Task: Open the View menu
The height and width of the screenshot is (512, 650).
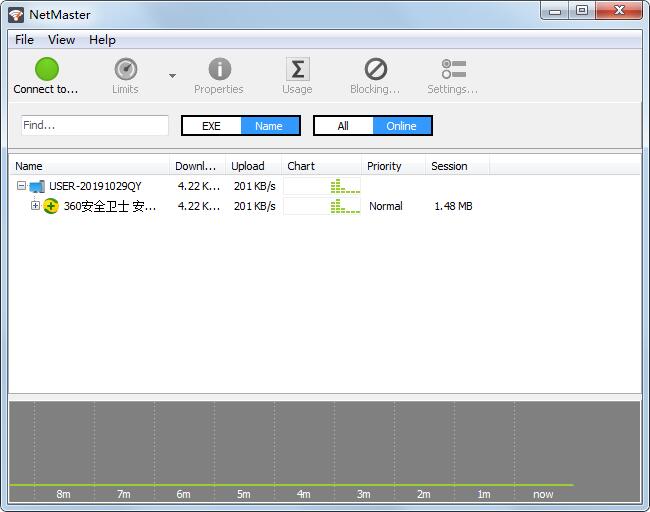Action: (61, 40)
